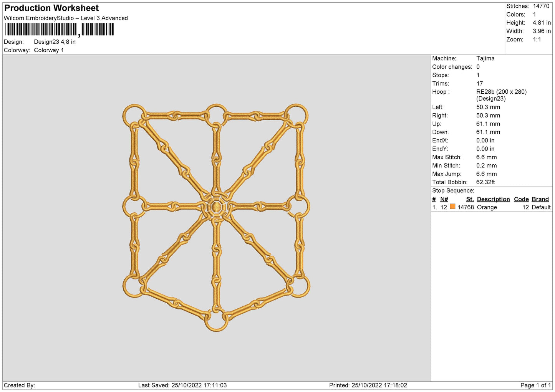Click the Machine value Tajima
Image resolution: width=555 pixels, height=392 pixels.
click(x=485, y=58)
